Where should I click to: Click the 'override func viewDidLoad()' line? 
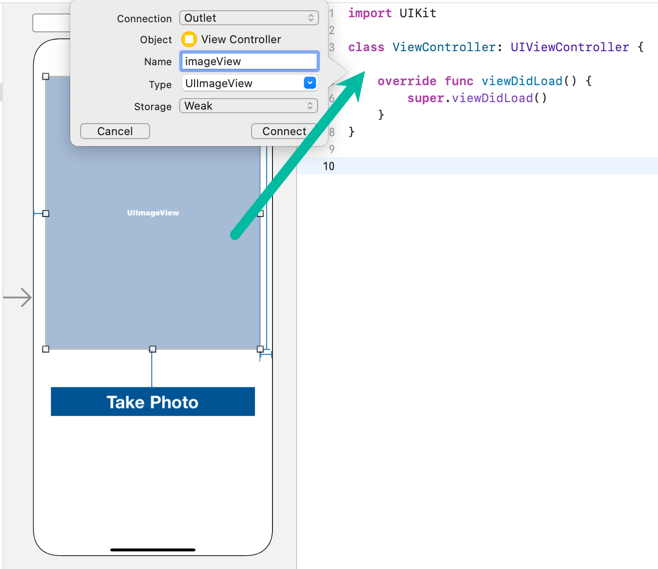coord(484,81)
